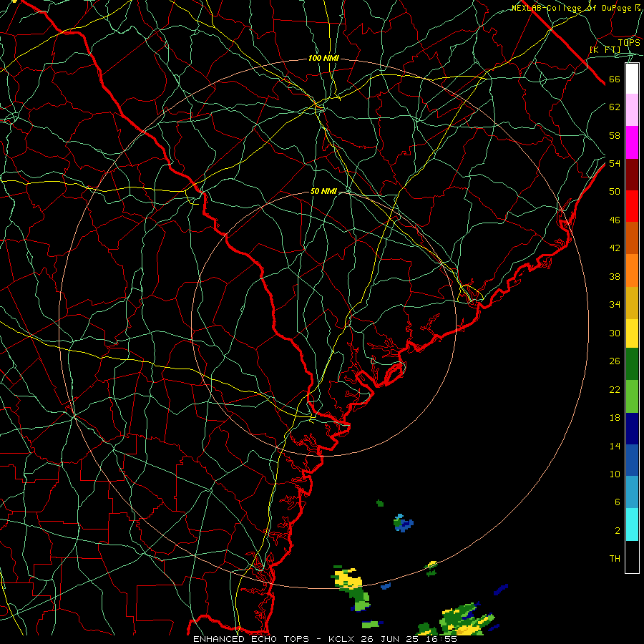644x644 pixels.
Task: Click the small dark blue echo streak offshore
Action: 501,590
